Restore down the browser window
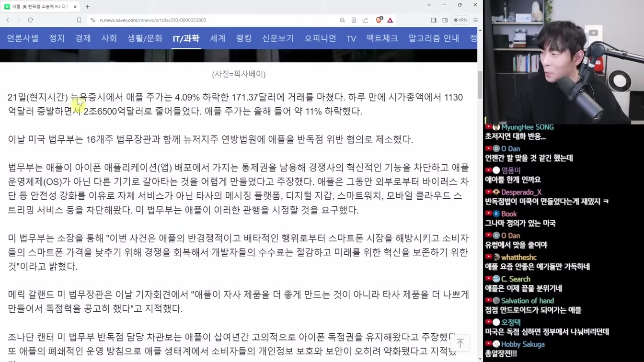The image size is (644, 362). (460, 5)
